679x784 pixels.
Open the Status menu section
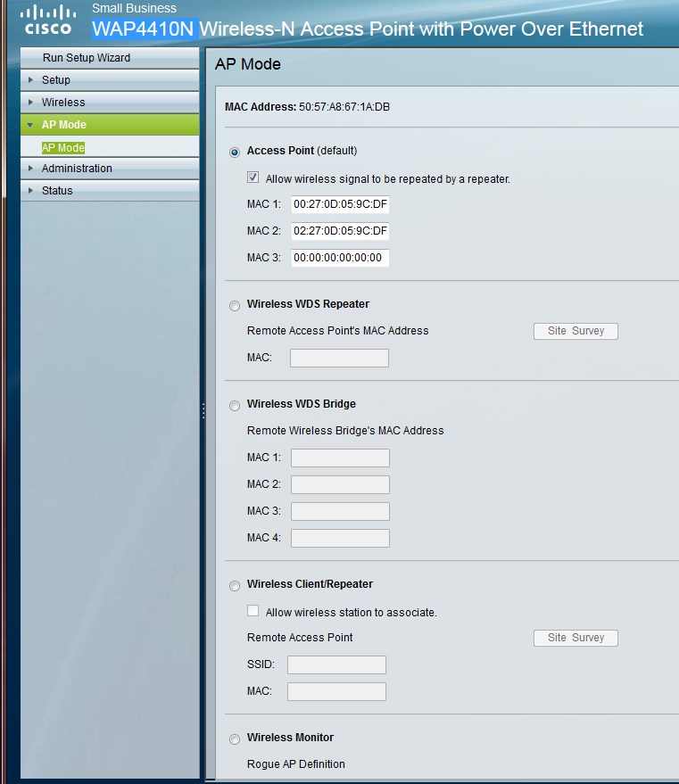pos(110,191)
